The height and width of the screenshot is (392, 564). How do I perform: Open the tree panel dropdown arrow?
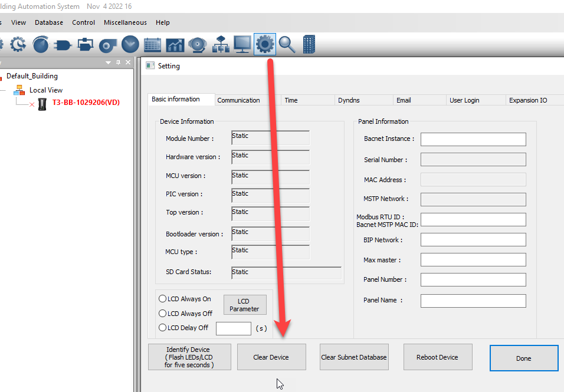108,62
